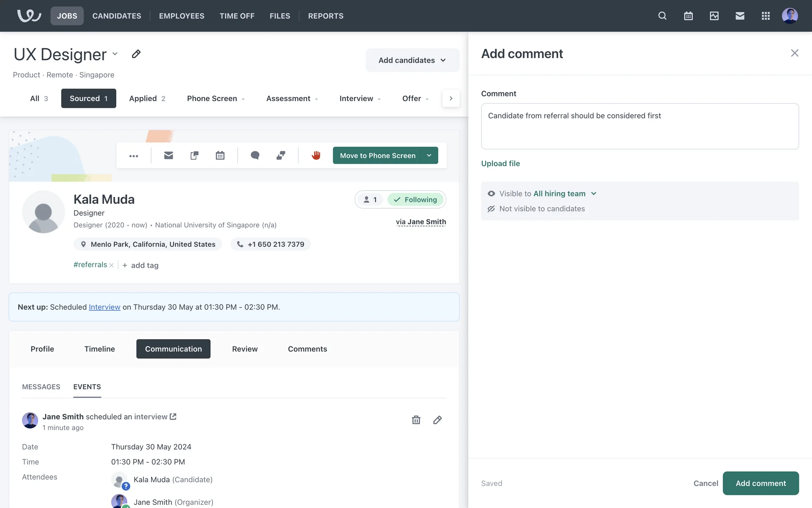Click the Upload file link
Viewport: 812px width, 508px height.
[x=500, y=163]
